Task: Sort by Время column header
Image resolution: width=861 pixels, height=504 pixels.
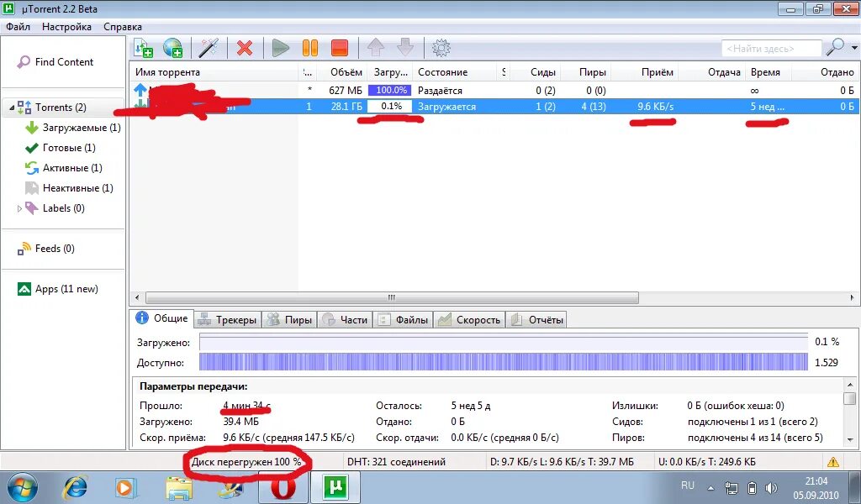Action: (x=765, y=72)
